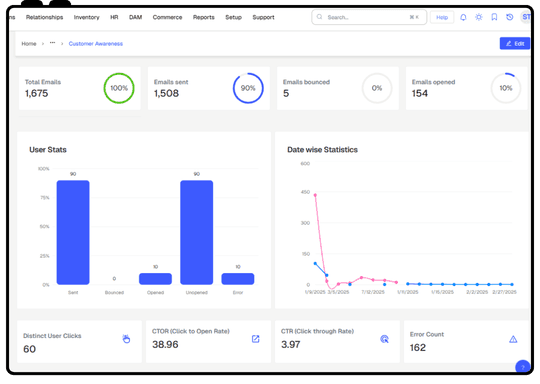
Task: Click the Opened bar in User Stats
Action: [x=155, y=279]
